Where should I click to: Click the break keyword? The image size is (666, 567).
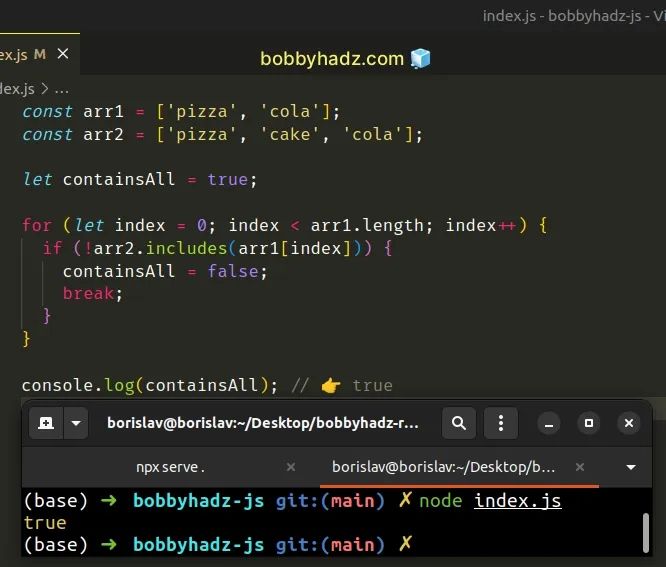(88, 293)
